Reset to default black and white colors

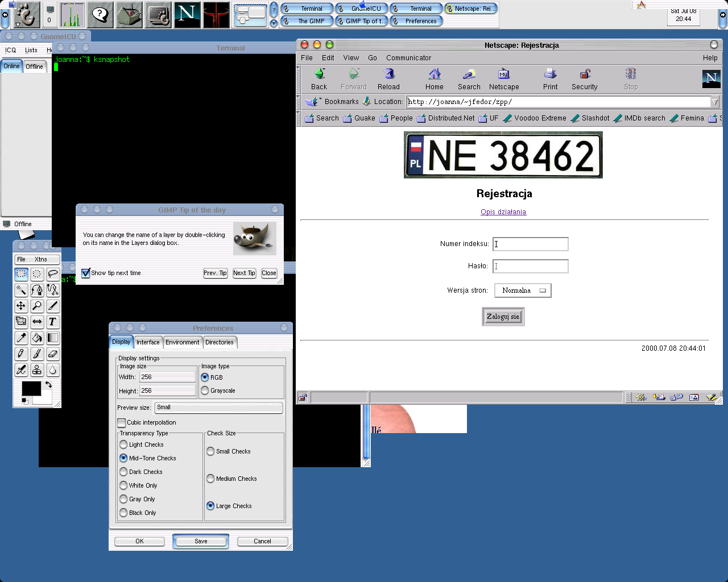pos(24,401)
